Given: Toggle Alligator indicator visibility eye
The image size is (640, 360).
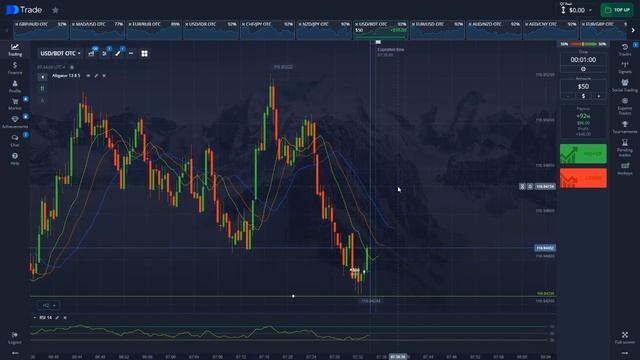Looking at the screenshot, I should [x=88, y=76].
